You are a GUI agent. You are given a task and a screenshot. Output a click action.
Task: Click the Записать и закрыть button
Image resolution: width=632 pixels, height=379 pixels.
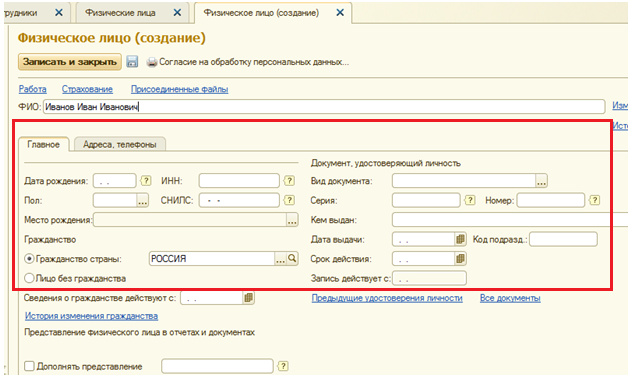click(70, 62)
